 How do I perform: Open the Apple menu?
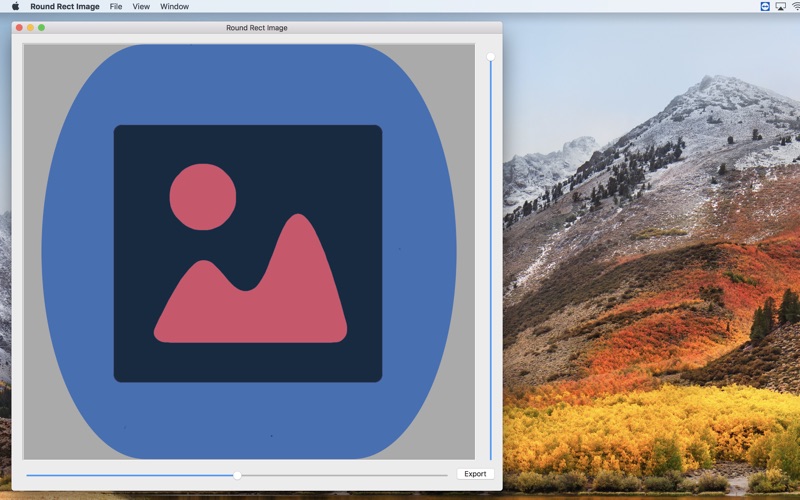tap(15, 6)
